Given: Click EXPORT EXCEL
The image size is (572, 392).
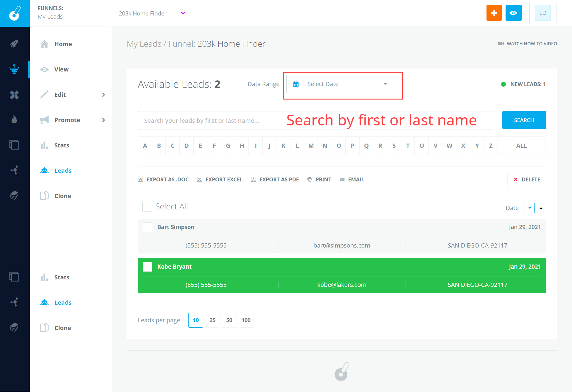Looking at the screenshot, I should pyautogui.click(x=220, y=179).
